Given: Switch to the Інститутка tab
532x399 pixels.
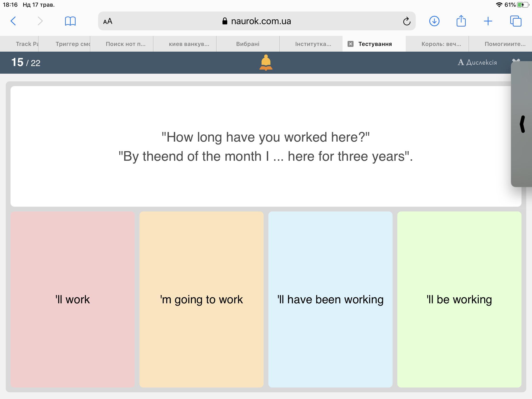Looking at the screenshot, I should [313, 44].
